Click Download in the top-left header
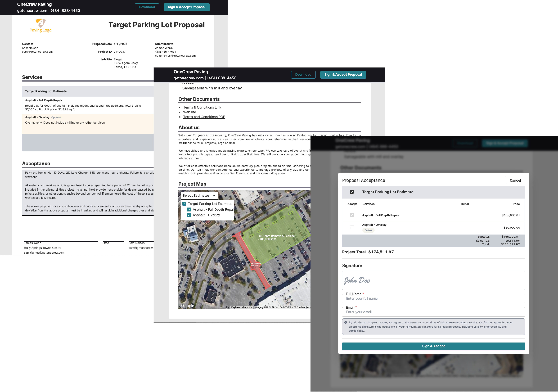Viewport: 558px width, 392px height. coord(147,7)
